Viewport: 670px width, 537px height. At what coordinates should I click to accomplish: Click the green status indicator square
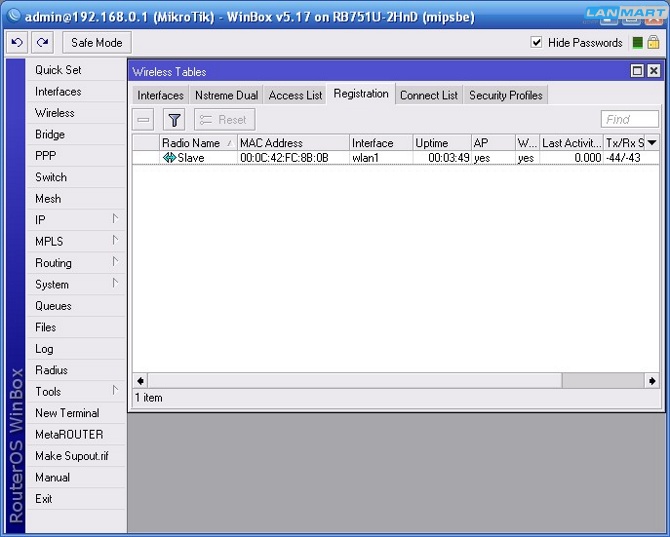(637, 43)
